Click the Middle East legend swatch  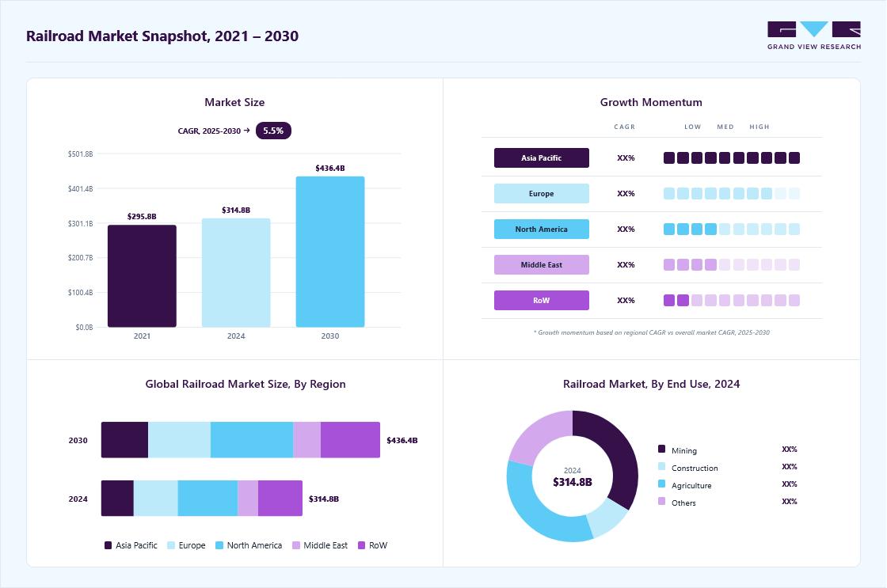(296, 545)
